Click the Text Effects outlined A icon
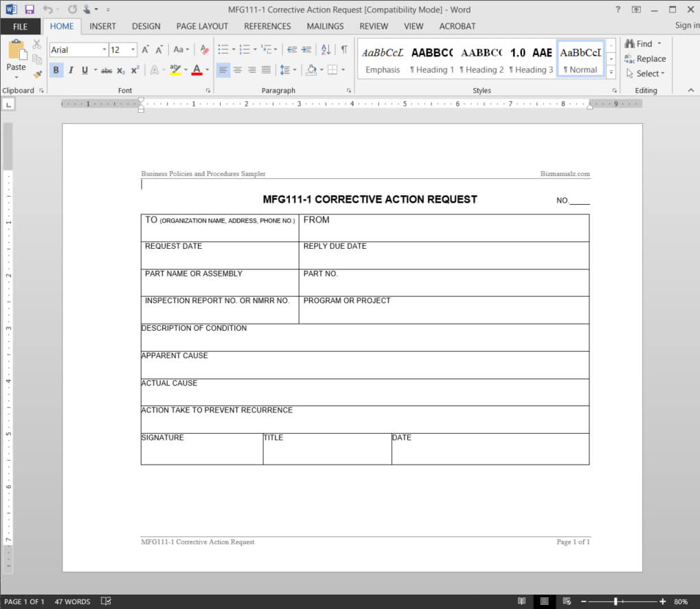This screenshot has width=700, height=609. coord(155,69)
